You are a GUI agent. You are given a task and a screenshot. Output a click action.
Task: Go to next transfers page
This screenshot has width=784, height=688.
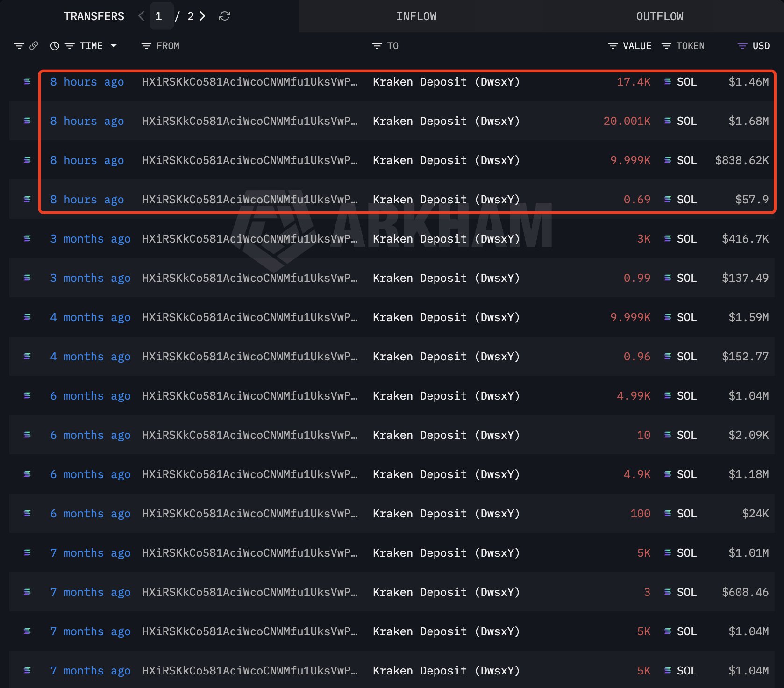pyautogui.click(x=202, y=16)
